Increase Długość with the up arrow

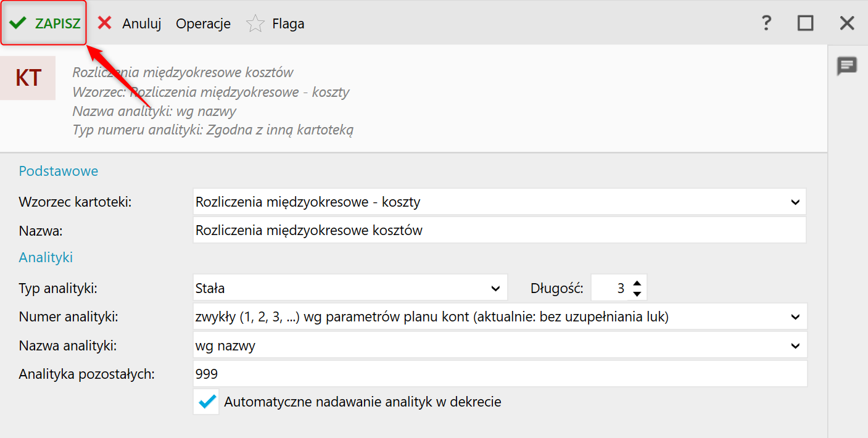pyautogui.click(x=637, y=282)
